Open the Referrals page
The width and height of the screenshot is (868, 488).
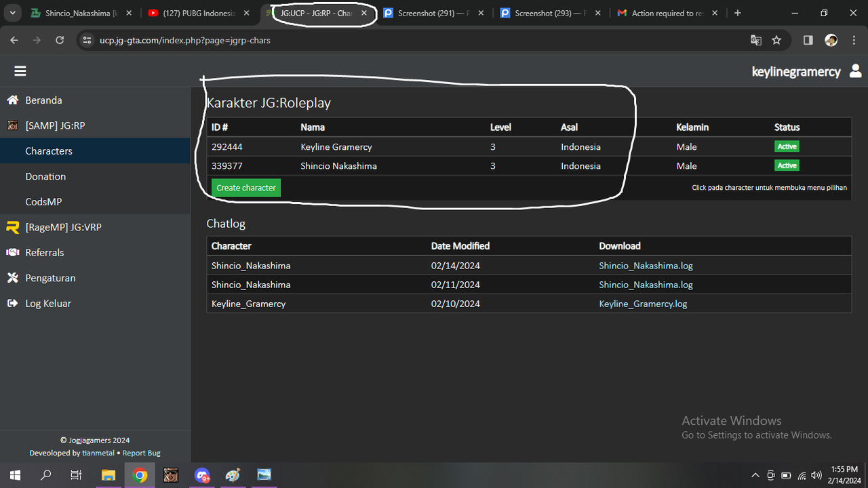(x=95, y=253)
